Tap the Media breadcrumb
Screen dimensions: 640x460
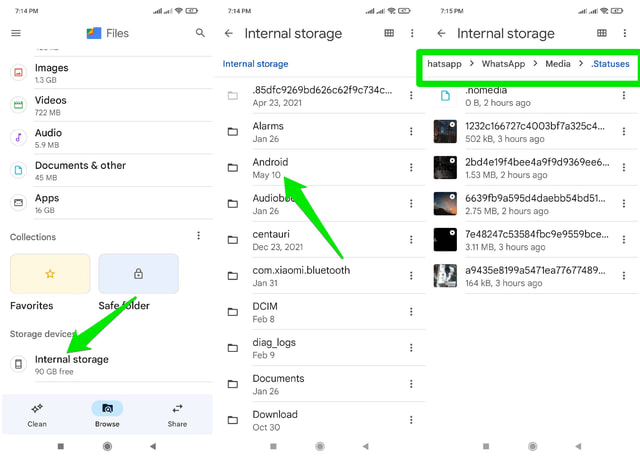tap(558, 64)
